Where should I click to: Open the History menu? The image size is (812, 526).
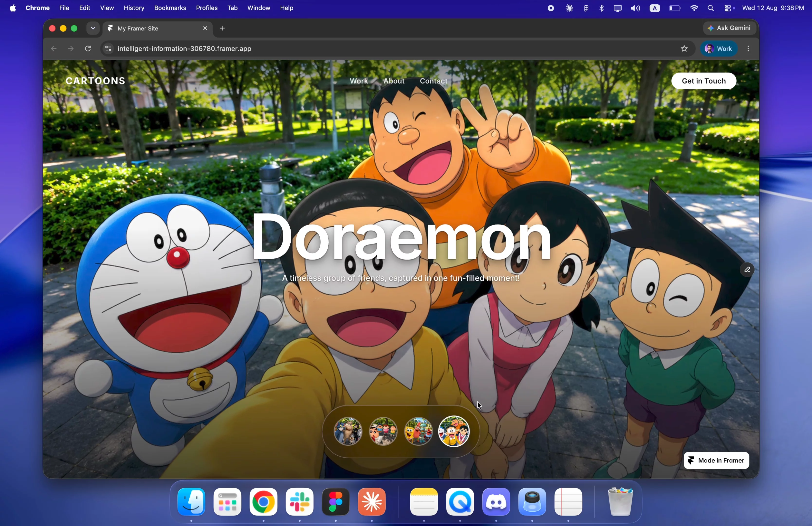[x=134, y=8]
